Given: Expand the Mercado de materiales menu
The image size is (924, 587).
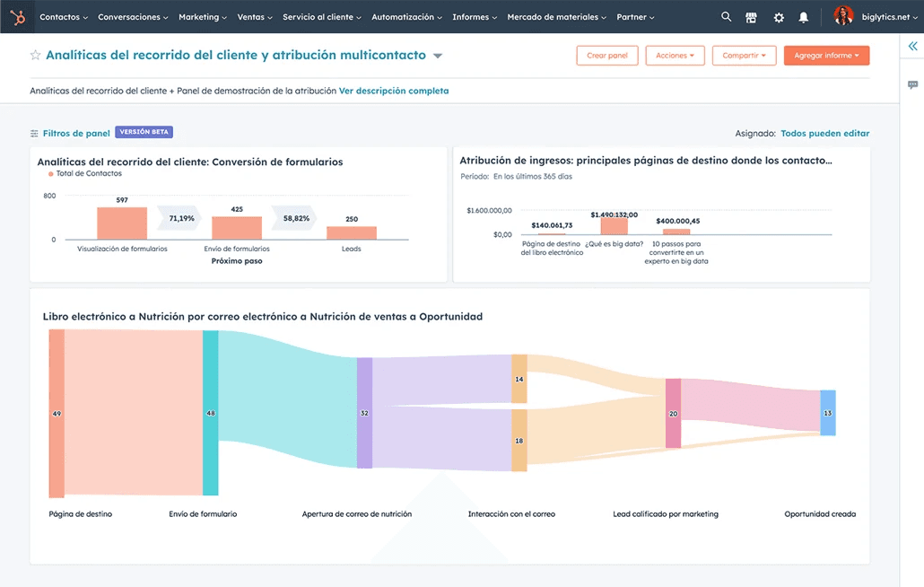Looking at the screenshot, I should 556,17.
